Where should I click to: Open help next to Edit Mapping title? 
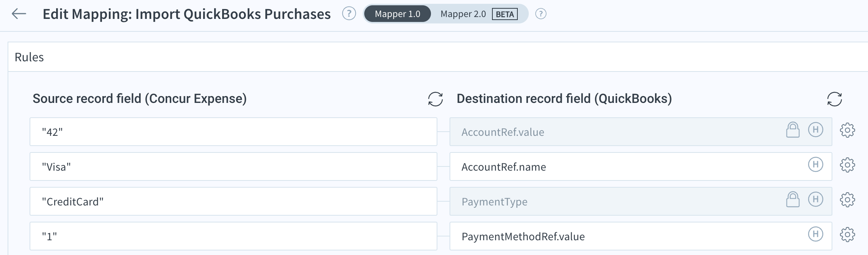point(349,14)
